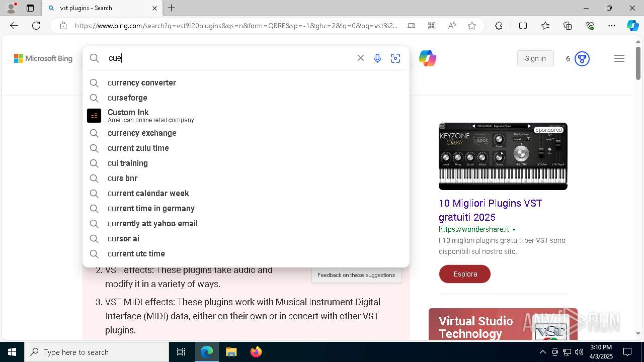
Task: Click the Esplora button
Action: (x=465, y=274)
